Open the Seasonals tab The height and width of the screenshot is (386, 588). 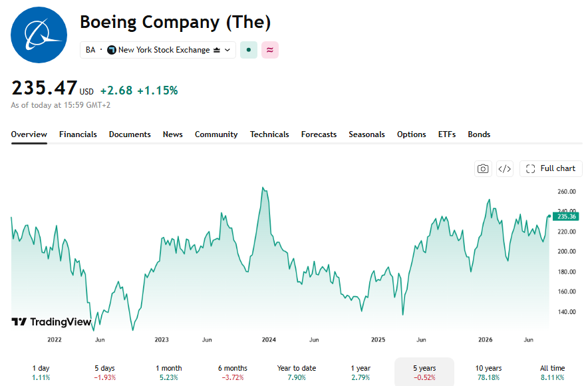(x=367, y=134)
